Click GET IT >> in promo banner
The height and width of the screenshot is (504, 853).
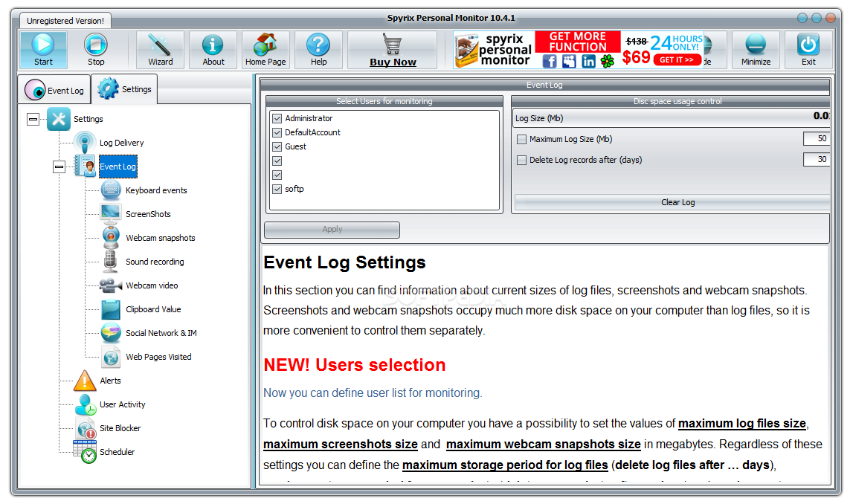[677, 59]
